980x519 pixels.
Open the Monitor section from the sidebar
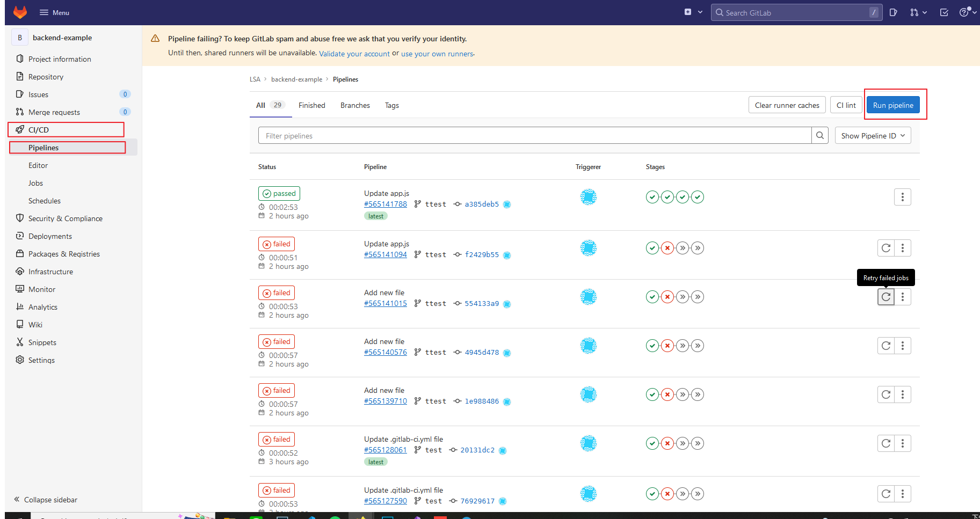pyautogui.click(x=41, y=289)
